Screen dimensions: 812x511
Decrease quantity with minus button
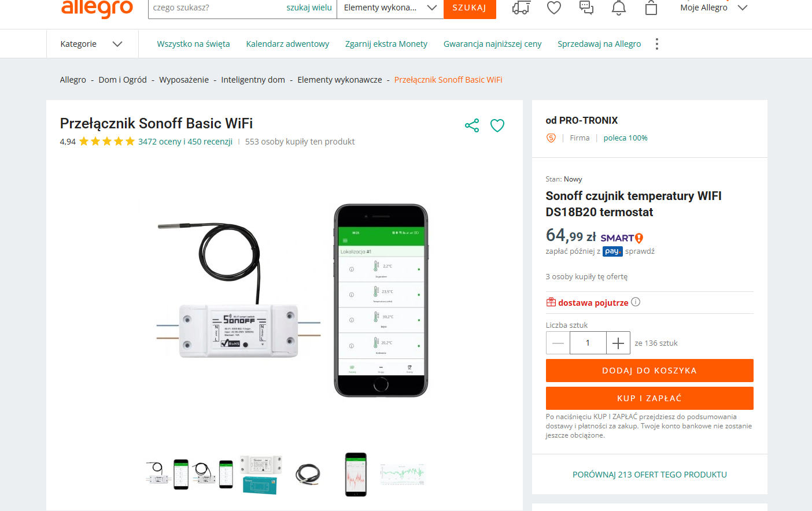point(558,343)
